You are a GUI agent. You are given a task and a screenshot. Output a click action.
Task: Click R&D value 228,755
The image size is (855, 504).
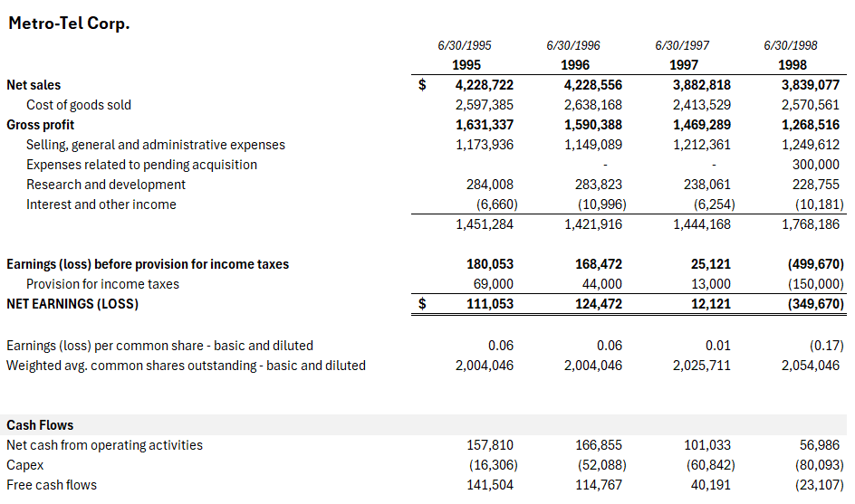tap(816, 185)
